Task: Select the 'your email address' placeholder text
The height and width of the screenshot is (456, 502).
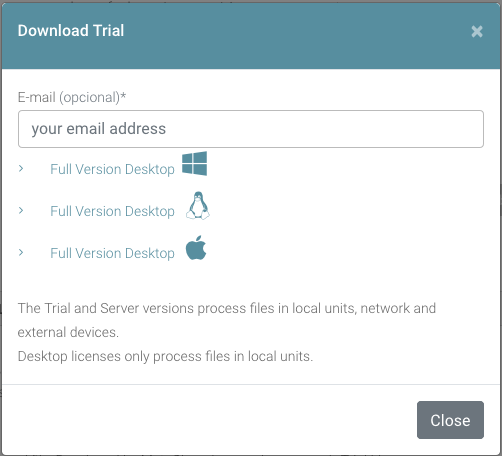Action: [99, 129]
